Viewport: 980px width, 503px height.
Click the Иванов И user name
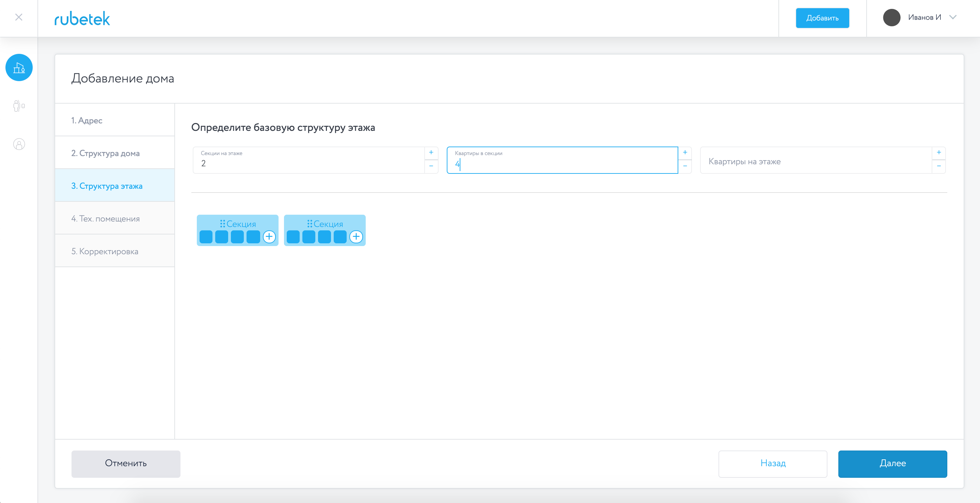coord(924,17)
